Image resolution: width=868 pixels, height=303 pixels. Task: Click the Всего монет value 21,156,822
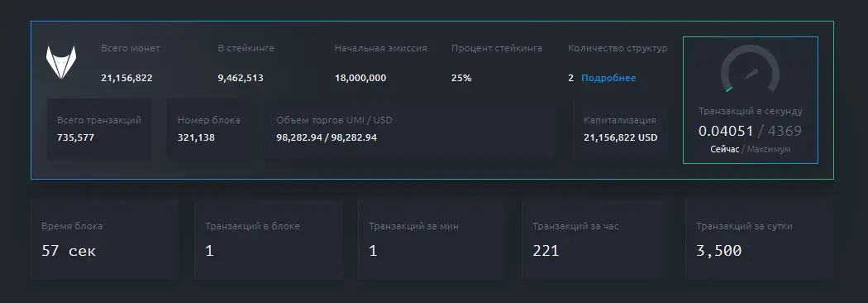[x=126, y=78]
